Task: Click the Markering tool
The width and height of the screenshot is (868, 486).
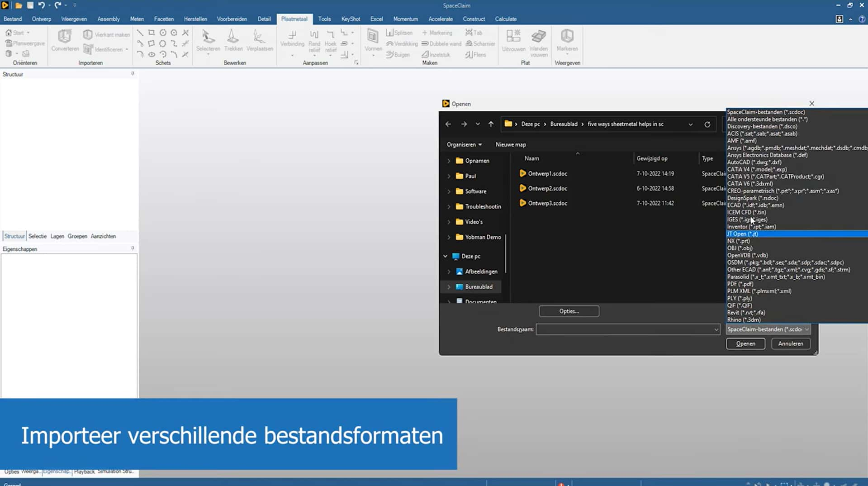Action: click(437, 33)
